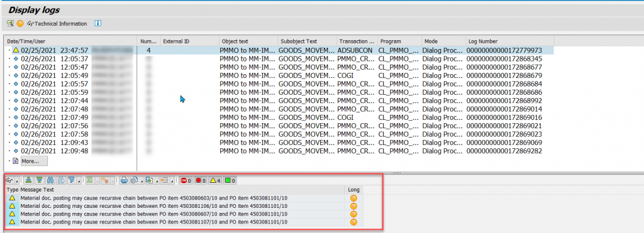Click the Set Filter funnel icon
Image resolution: width=644 pixels, height=233 pixels.
72,180
